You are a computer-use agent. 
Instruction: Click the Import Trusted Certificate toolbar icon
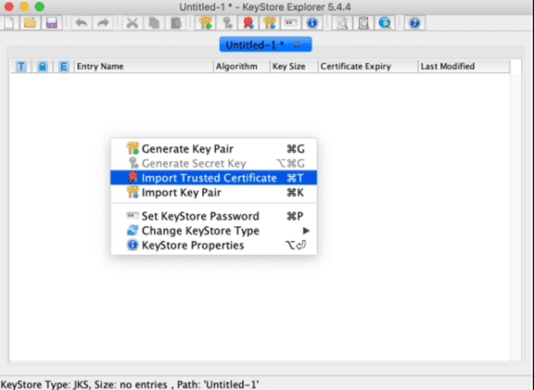[x=248, y=23]
